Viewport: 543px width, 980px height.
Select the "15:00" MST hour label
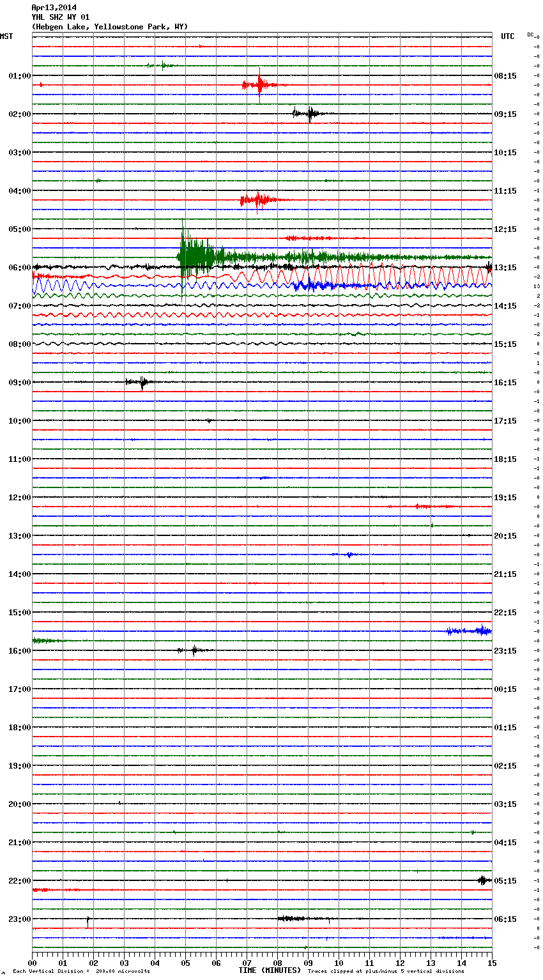(x=20, y=613)
